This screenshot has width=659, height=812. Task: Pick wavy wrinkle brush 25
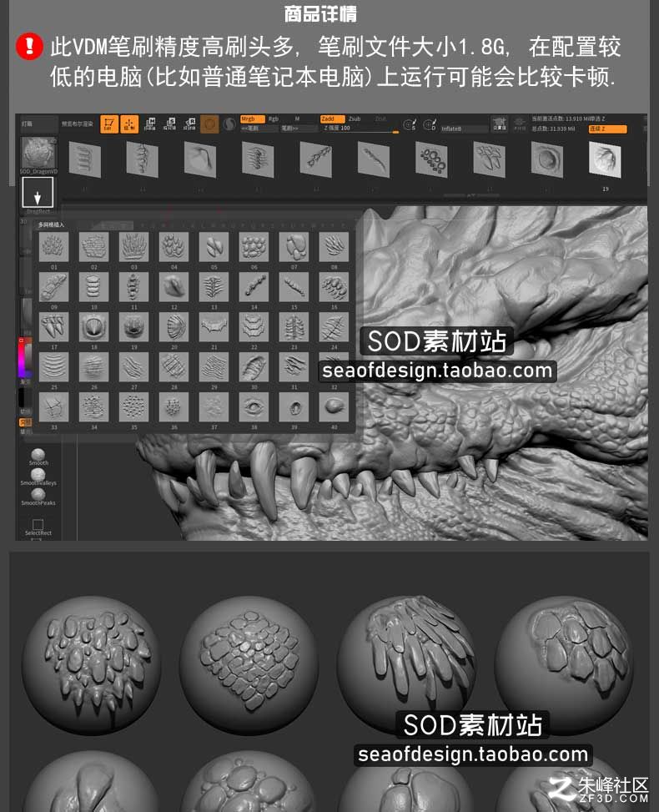click(x=54, y=367)
